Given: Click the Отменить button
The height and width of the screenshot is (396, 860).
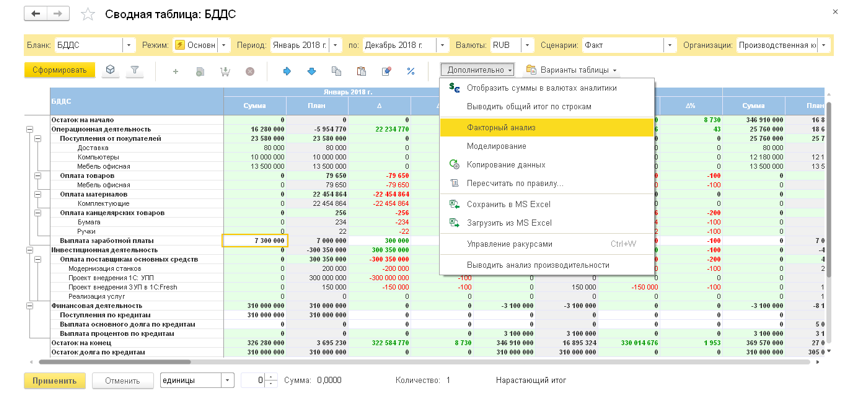Looking at the screenshot, I should pos(122,381).
